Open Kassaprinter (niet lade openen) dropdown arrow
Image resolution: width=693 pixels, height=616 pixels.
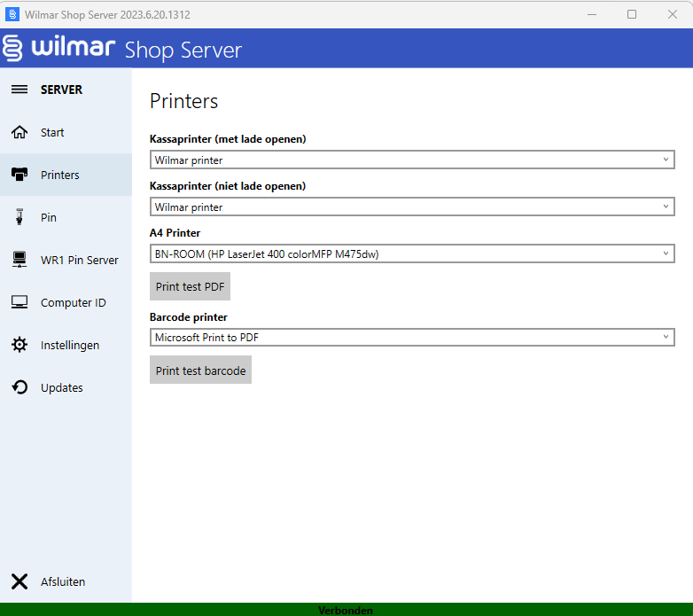(x=666, y=207)
